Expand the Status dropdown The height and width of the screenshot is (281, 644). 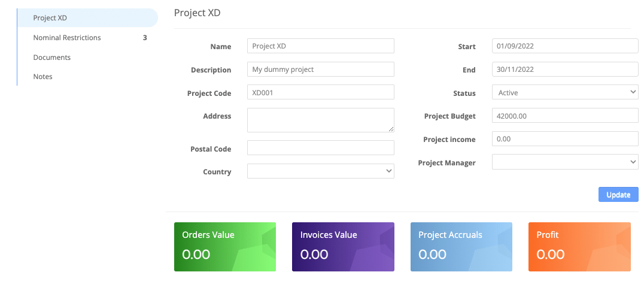(565, 92)
